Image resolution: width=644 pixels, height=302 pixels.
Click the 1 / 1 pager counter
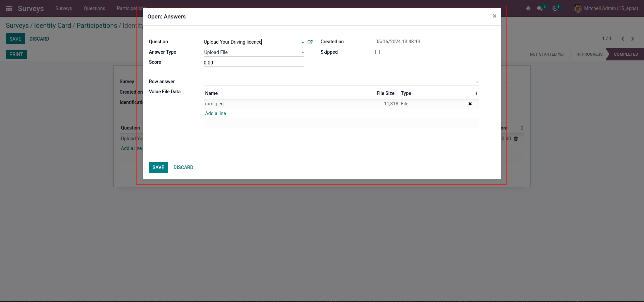tap(607, 39)
